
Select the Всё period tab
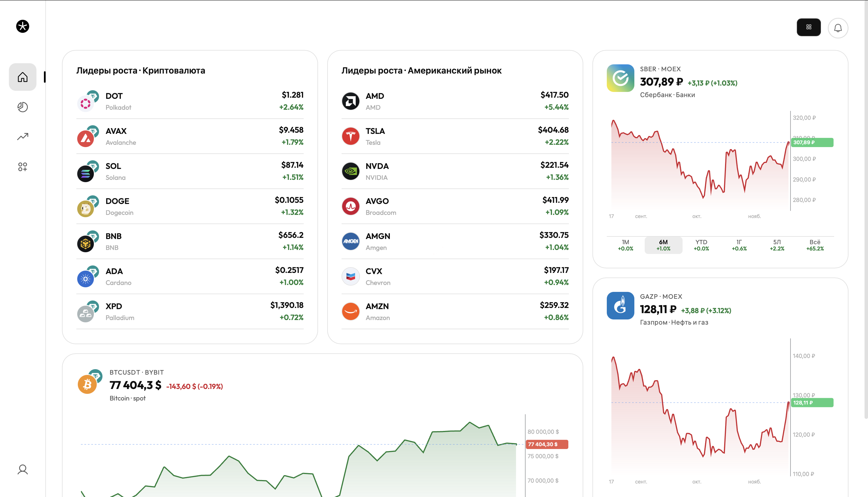click(815, 245)
